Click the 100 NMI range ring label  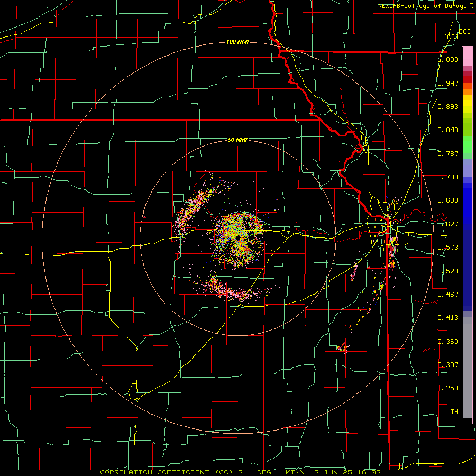[x=237, y=42]
